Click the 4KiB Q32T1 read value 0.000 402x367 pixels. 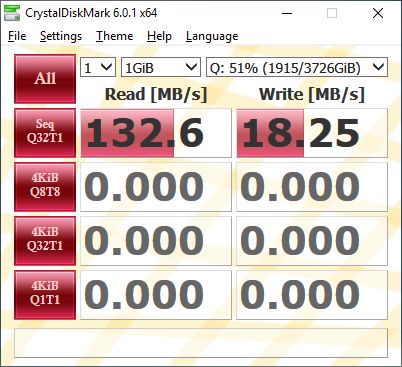click(156, 241)
